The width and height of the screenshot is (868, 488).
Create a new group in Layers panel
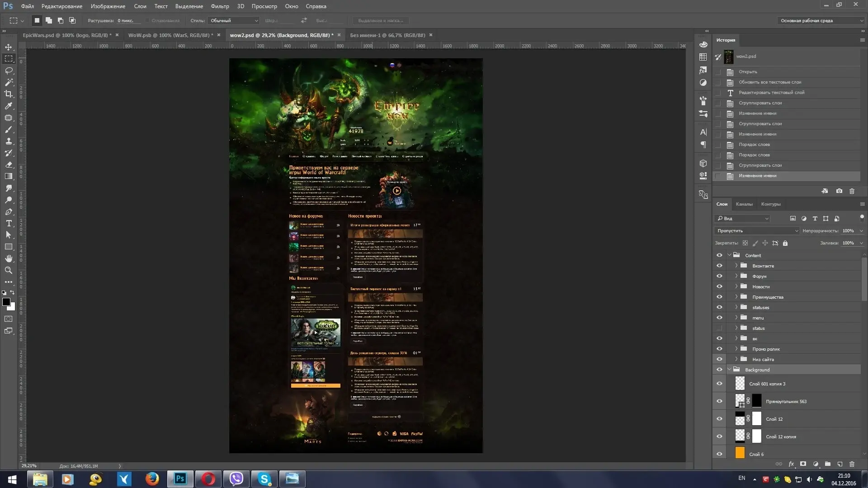point(828,464)
